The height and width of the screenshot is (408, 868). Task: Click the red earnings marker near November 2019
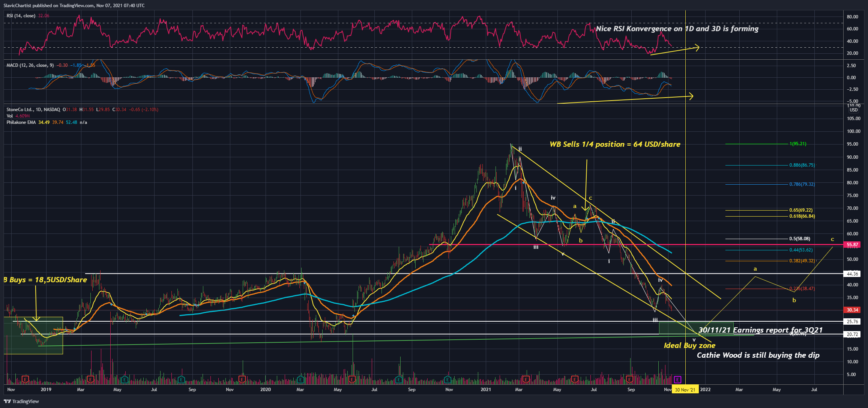coord(242,379)
